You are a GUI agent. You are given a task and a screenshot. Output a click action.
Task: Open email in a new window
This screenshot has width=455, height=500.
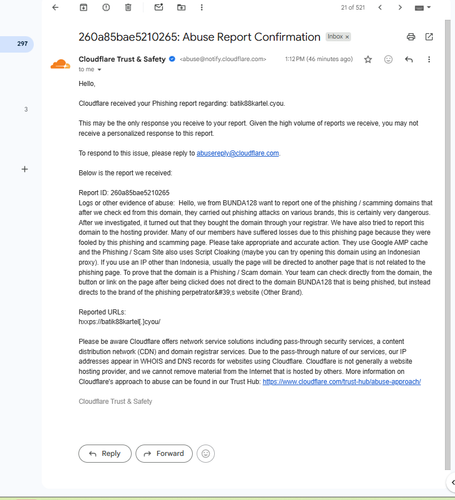point(429,37)
